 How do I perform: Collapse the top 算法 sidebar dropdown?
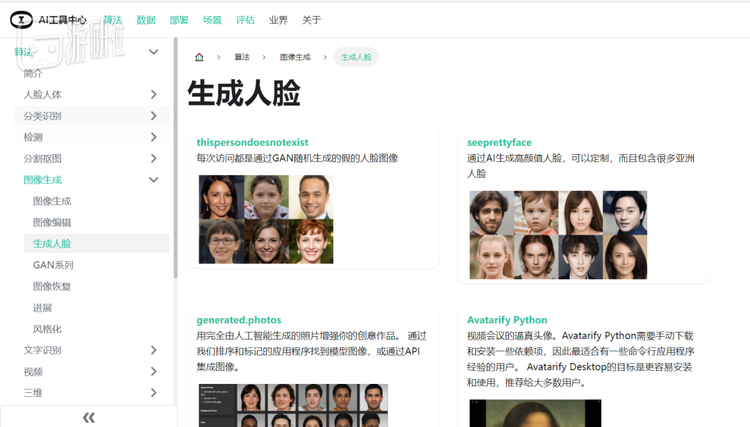[x=154, y=52]
